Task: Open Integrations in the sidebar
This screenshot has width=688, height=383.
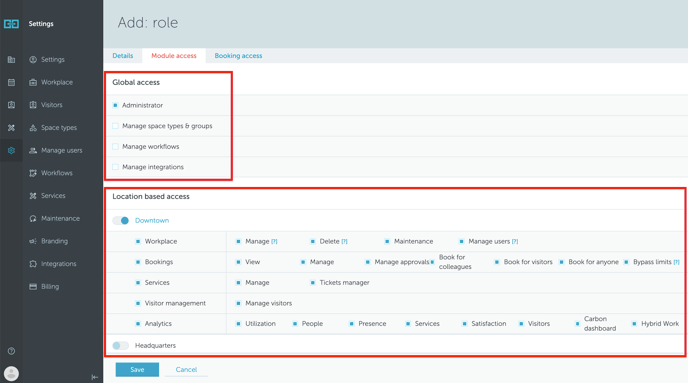Action: (x=59, y=264)
